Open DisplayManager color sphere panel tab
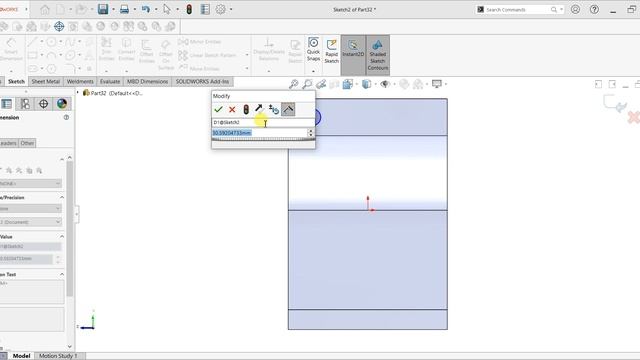This screenshot has width=640, height=360. 62,104
